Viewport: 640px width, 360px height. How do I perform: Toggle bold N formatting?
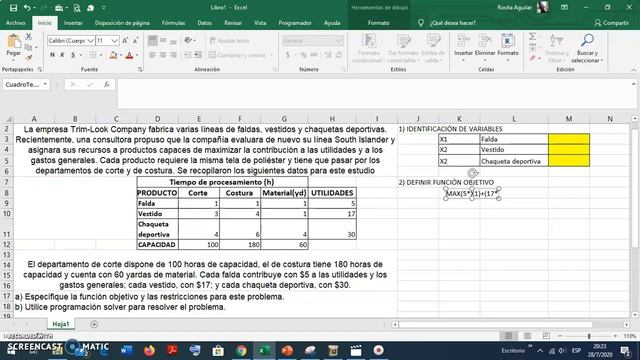pos(52,55)
